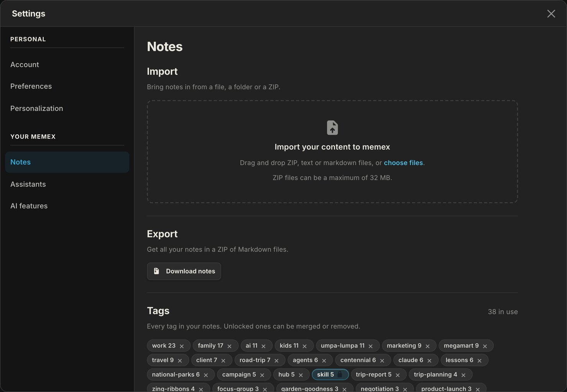Click the '38 in use' text
Screen dimensions: 567x392
[x=503, y=312]
